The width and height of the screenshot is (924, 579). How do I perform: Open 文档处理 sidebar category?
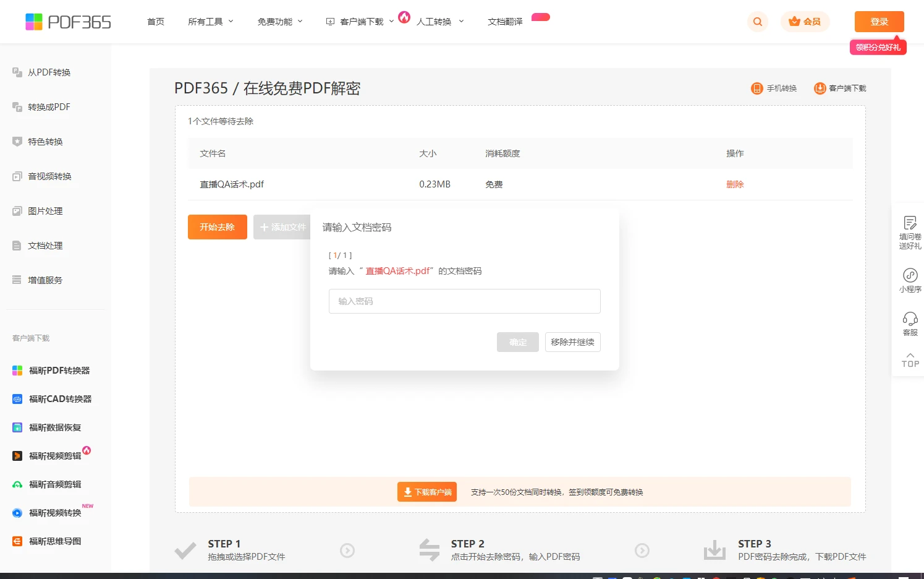click(x=38, y=246)
